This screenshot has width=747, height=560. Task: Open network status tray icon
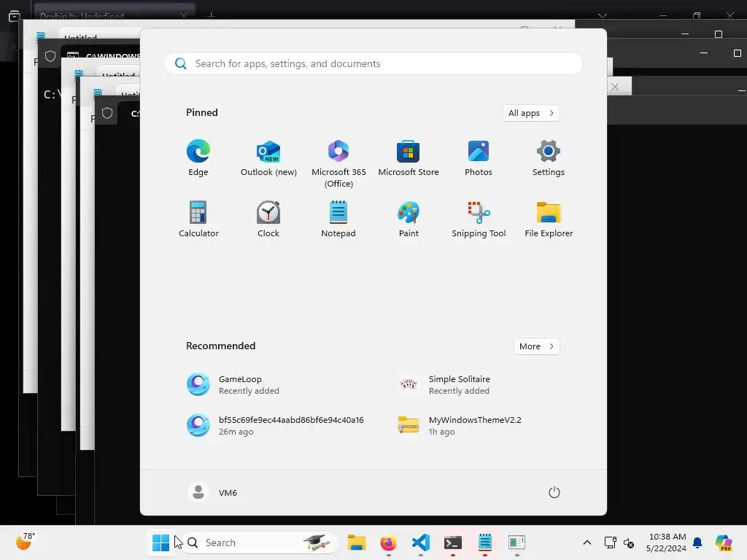point(610,542)
